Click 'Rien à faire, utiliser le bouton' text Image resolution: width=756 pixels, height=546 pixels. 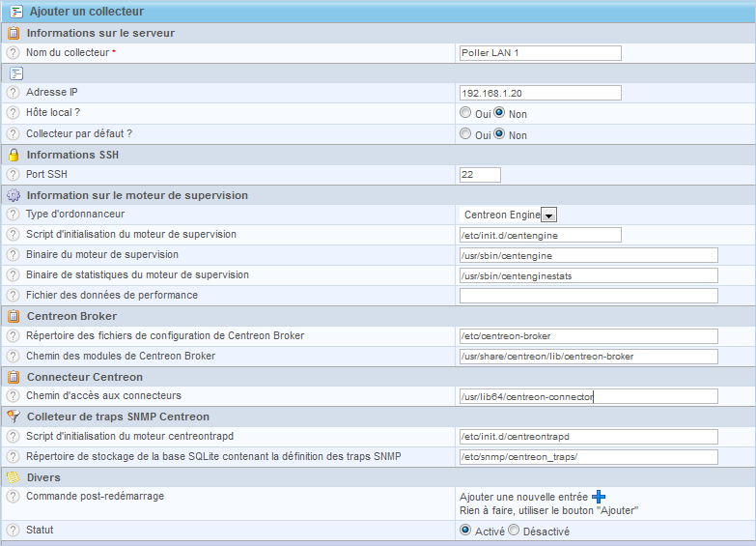[x=548, y=510]
